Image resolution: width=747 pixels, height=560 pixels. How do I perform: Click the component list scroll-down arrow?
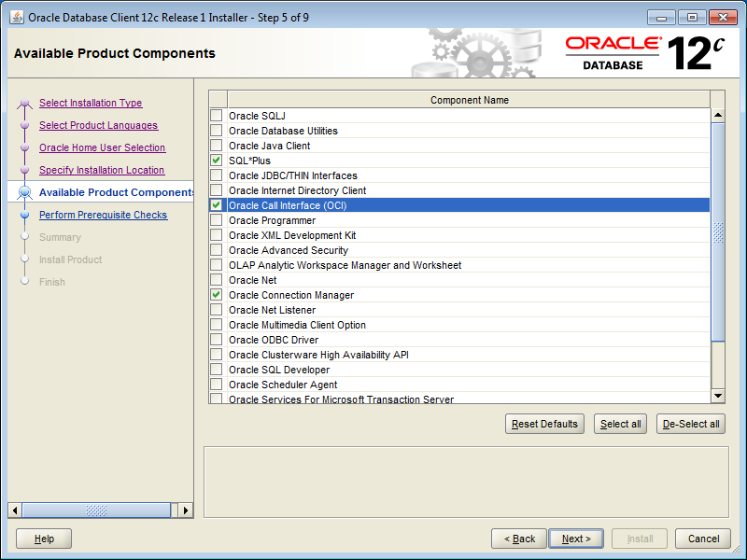coord(718,396)
